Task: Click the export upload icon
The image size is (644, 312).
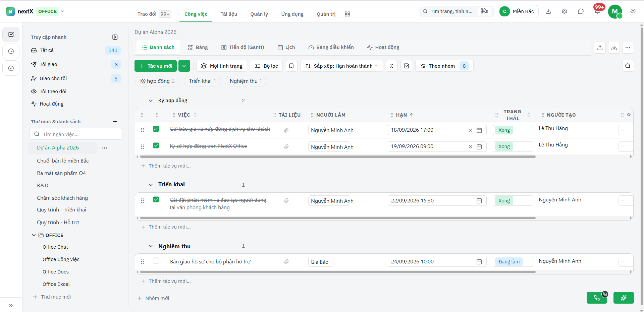Action: tap(600, 48)
